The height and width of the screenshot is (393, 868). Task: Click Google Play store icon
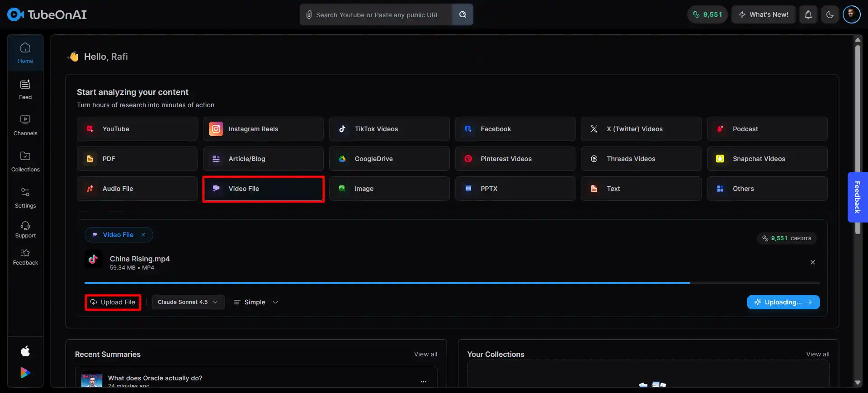[25, 373]
